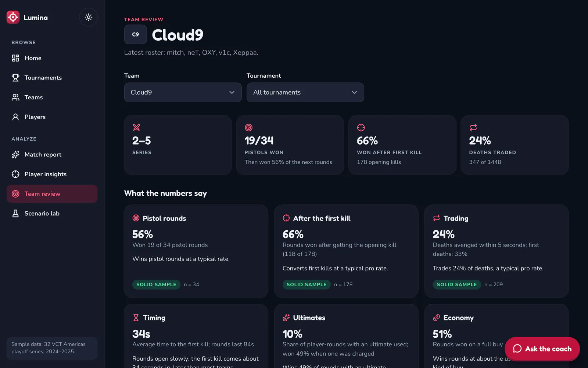Toggle the light/dark theme button
This screenshot has height=368, width=588.
click(89, 17)
